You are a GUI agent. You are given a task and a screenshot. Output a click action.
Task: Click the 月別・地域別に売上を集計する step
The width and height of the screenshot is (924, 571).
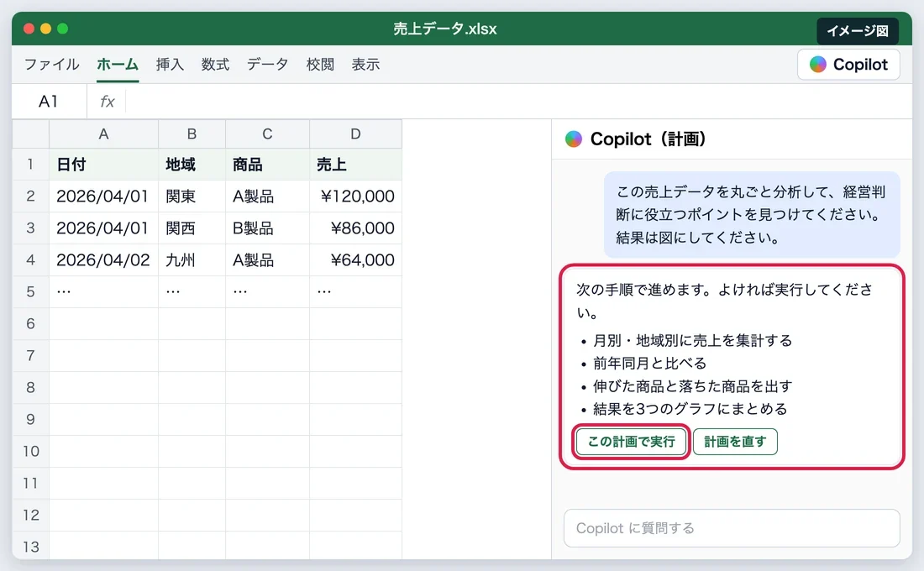[x=692, y=341]
